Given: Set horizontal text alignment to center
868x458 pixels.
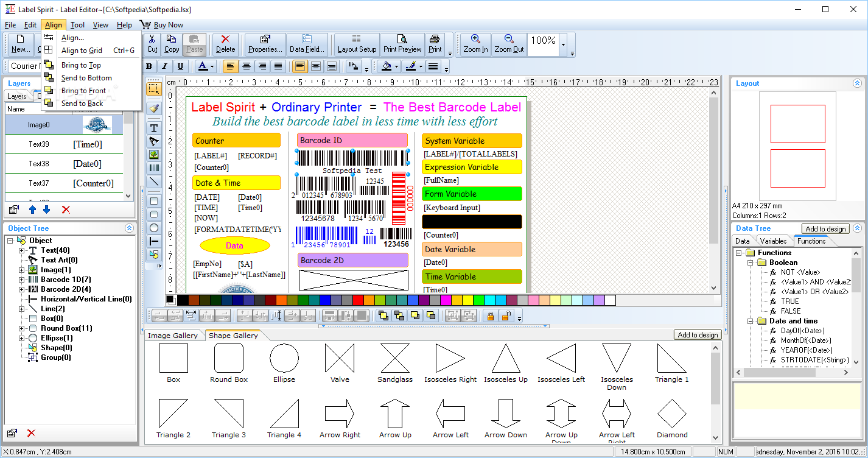Looking at the screenshot, I should 247,66.
